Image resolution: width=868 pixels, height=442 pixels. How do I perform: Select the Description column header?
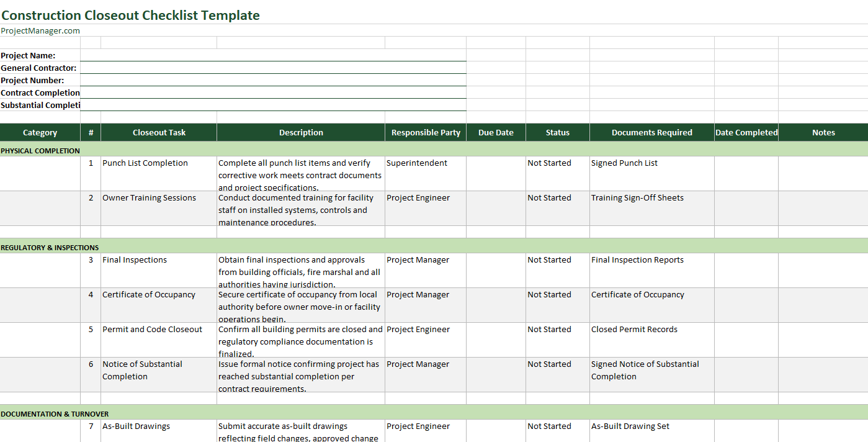[x=301, y=132]
